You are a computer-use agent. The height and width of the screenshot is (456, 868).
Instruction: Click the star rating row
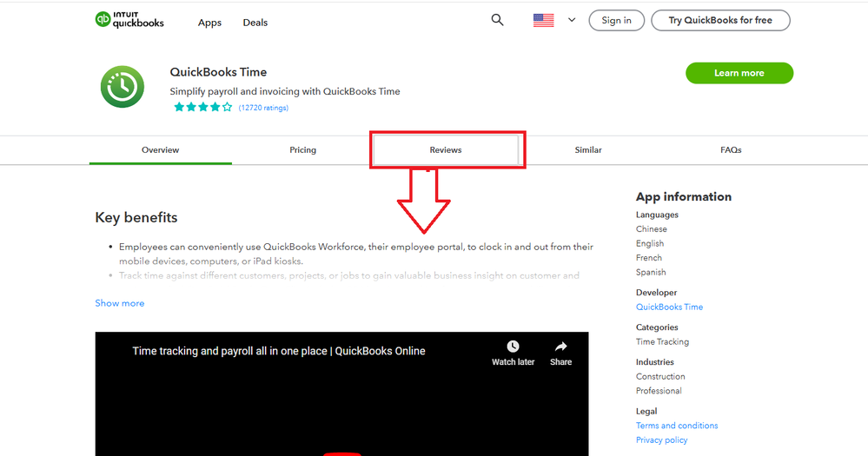pyautogui.click(x=203, y=108)
